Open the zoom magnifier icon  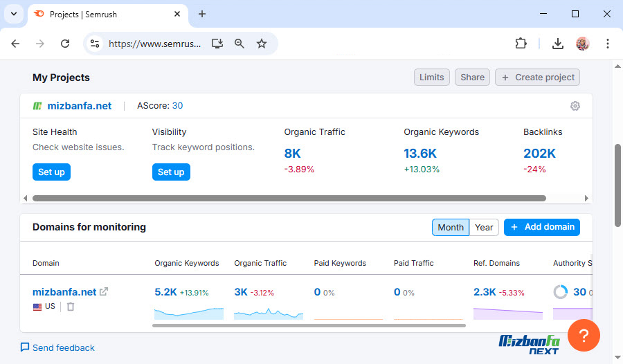pyautogui.click(x=240, y=44)
